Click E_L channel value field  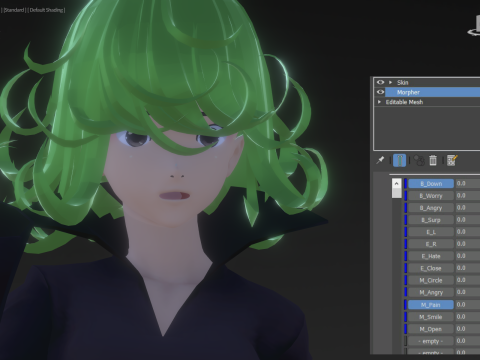468,232
